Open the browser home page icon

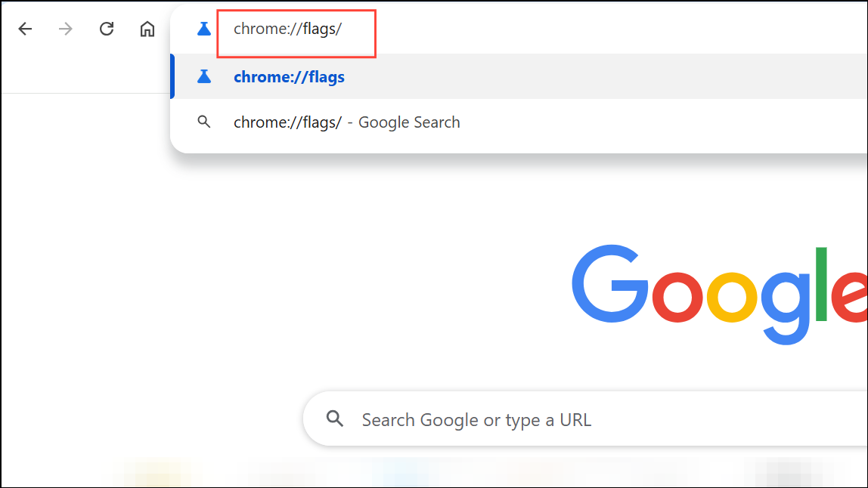point(147,29)
